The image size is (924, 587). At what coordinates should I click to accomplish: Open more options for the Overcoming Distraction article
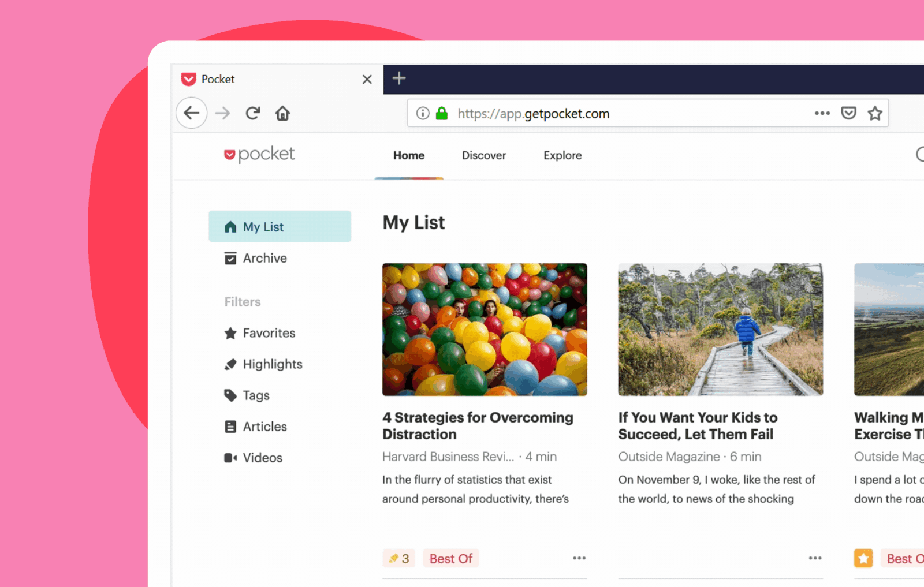[579, 558]
